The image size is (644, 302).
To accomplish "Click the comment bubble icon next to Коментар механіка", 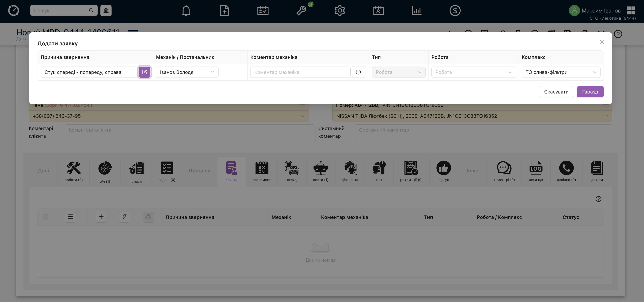I will coord(358,72).
